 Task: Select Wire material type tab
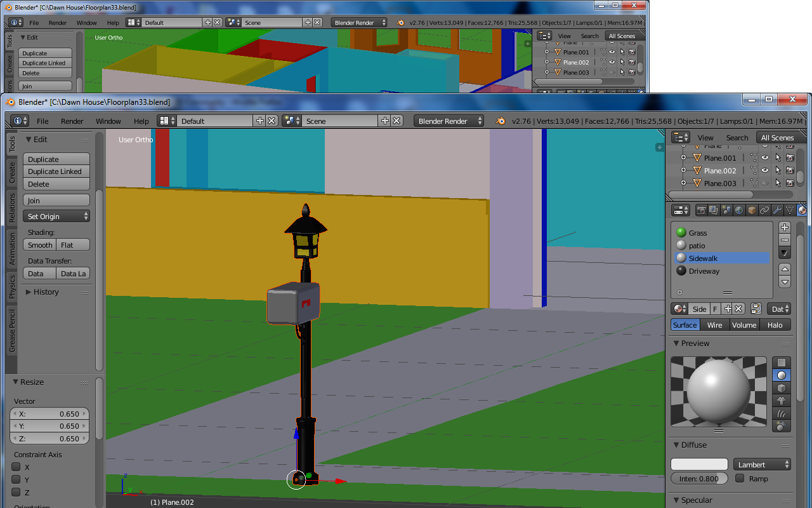(715, 324)
